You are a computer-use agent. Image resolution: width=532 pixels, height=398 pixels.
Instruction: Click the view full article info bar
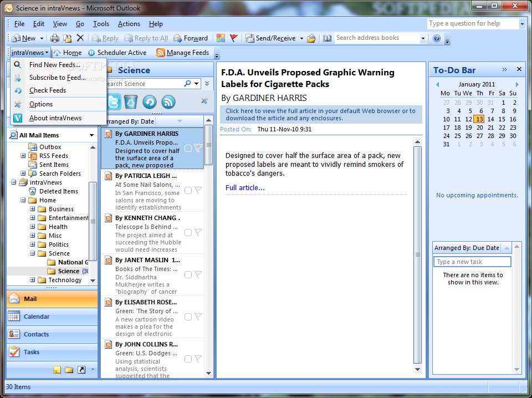click(321, 114)
